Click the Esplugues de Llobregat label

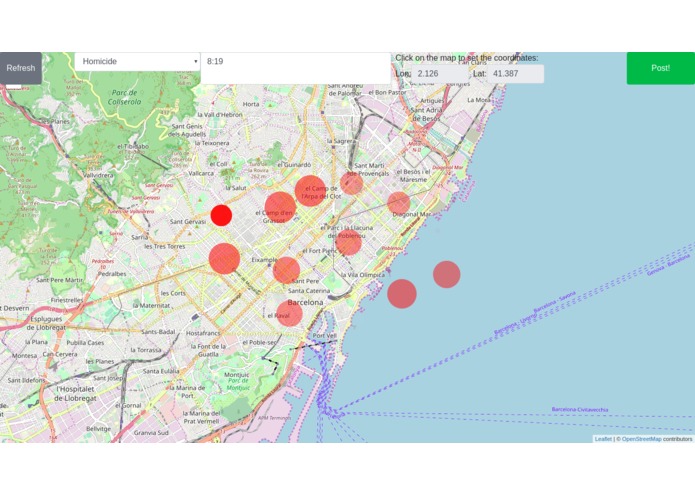click(46, 323)
